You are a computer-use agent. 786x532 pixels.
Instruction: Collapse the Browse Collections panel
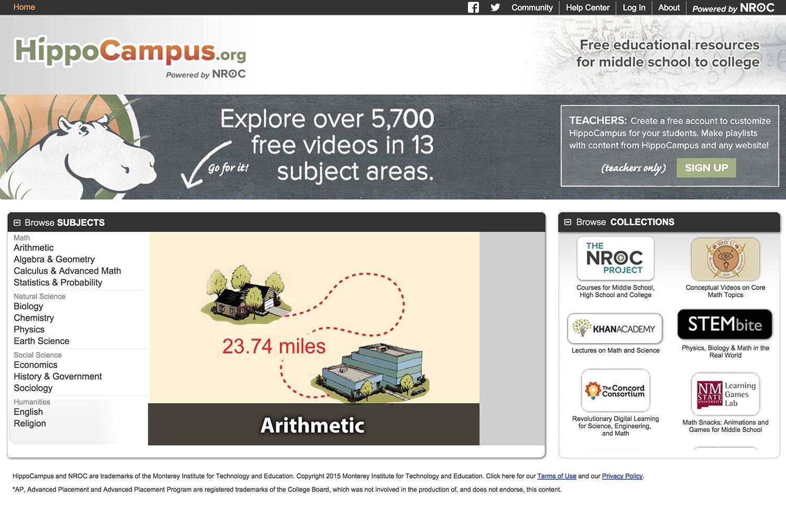[567, 222]
